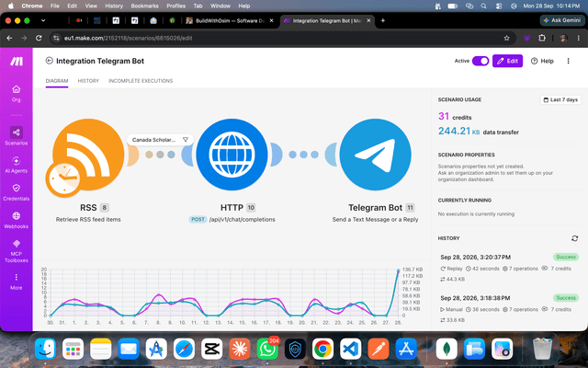The height and width of the screenshot is (368, 588).
Task: Click the Ask Gemini button
Action: point(561,20)
